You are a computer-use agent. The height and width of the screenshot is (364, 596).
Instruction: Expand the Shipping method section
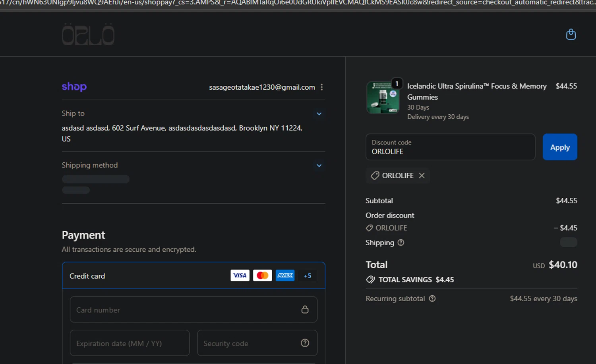pos(319,166)
